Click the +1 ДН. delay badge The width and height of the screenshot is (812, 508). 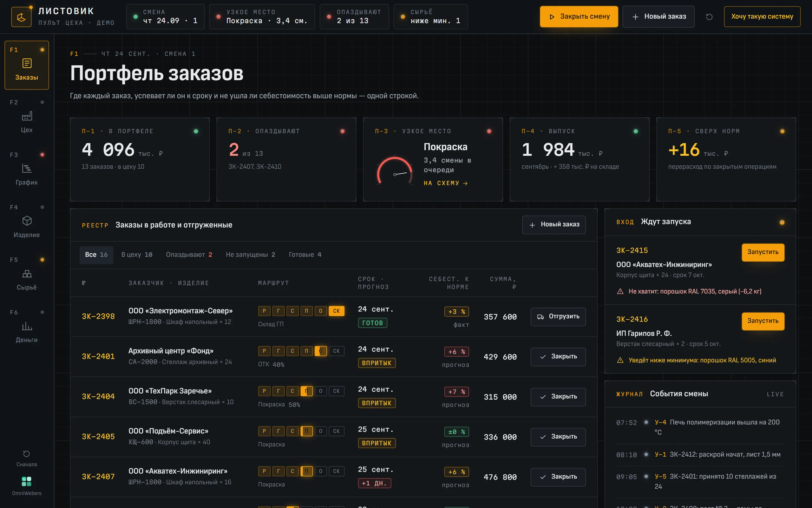pyautogui.click(x=375, y=483)
